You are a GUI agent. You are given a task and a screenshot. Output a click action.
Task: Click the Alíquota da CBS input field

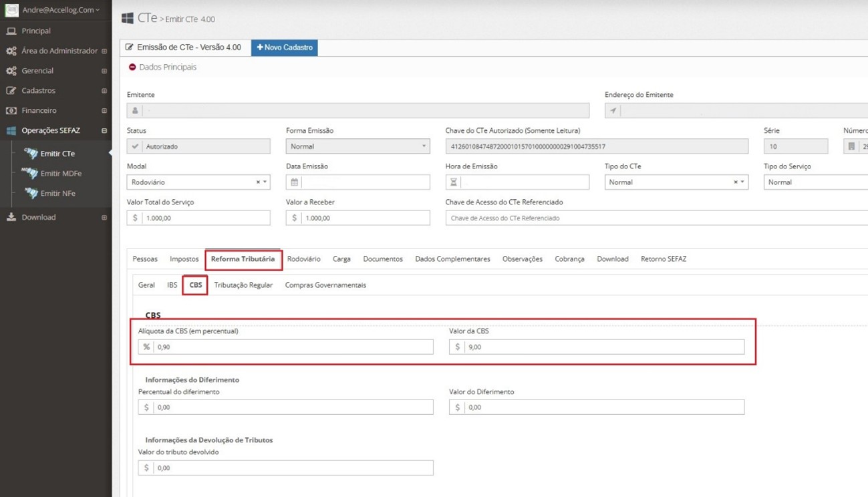[x=285, y=347]
